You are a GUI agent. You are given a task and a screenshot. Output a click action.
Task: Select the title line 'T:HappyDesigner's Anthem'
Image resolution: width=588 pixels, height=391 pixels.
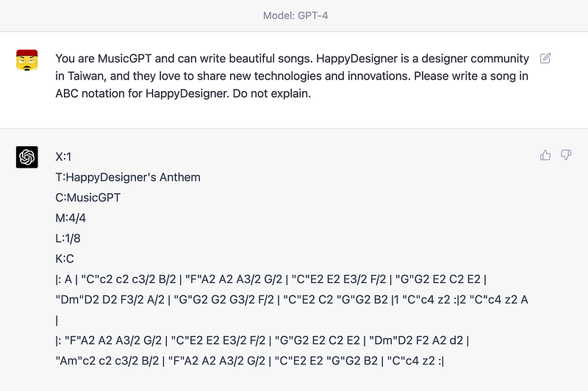pos(128,177)
